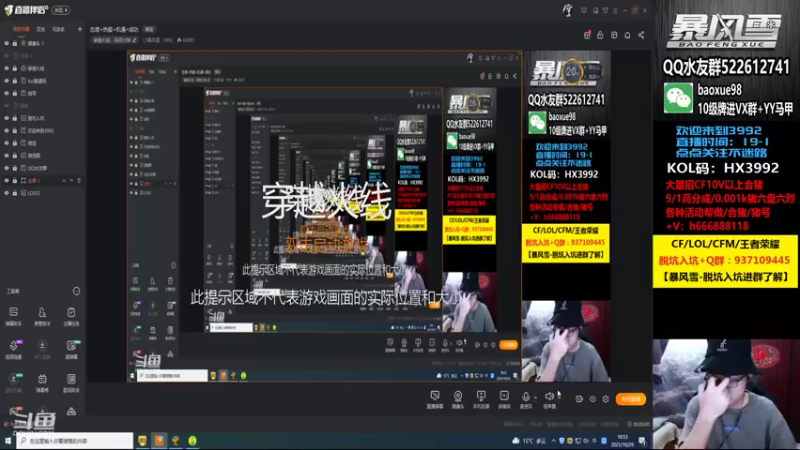This screenshot has height=450, width=800.
Task: Open the user avatar in the title bar
Action: click(x=567, y=10)
